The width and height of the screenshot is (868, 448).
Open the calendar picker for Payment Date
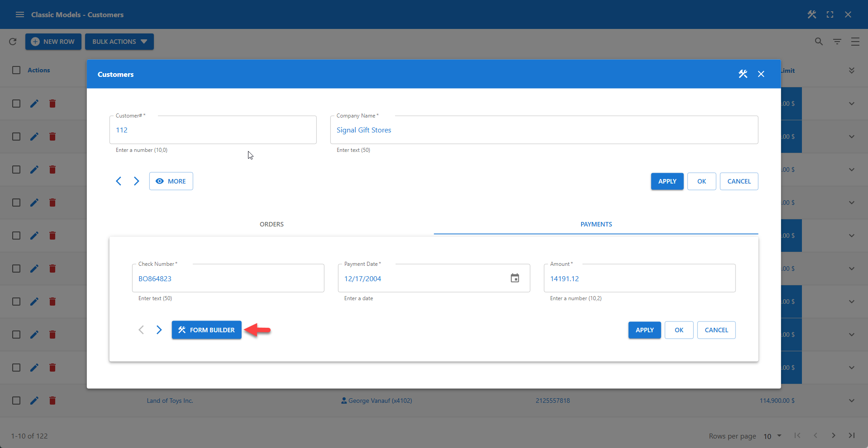point(515,278)
